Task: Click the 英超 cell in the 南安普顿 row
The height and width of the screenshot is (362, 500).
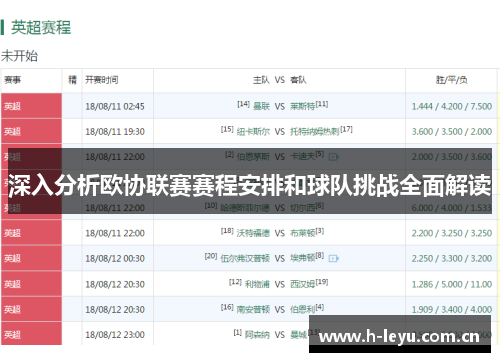Action: pos(31,309)
